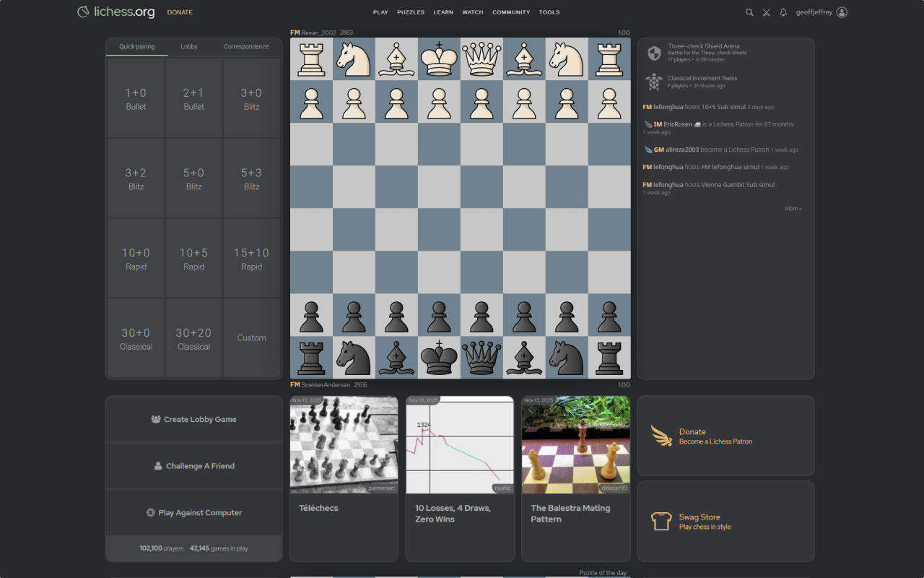Switch to the Correspondence tab
Screen dimensions: 924x578
(x=246, y=47)
